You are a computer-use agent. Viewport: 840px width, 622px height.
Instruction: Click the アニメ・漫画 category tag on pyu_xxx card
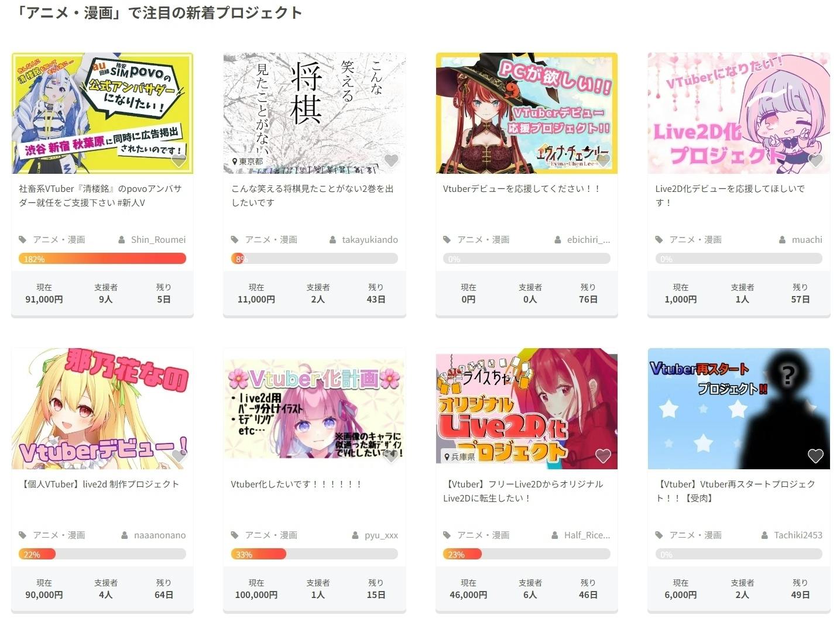coord(271,535)
